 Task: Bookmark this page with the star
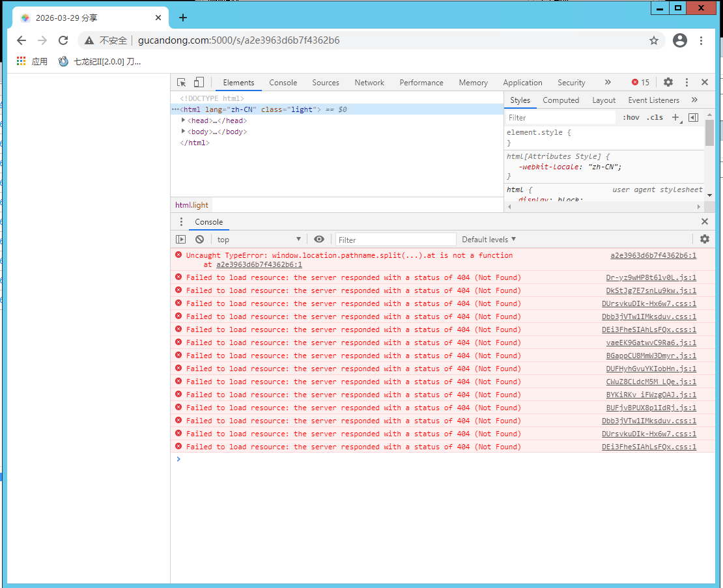(x=654, y=40)
